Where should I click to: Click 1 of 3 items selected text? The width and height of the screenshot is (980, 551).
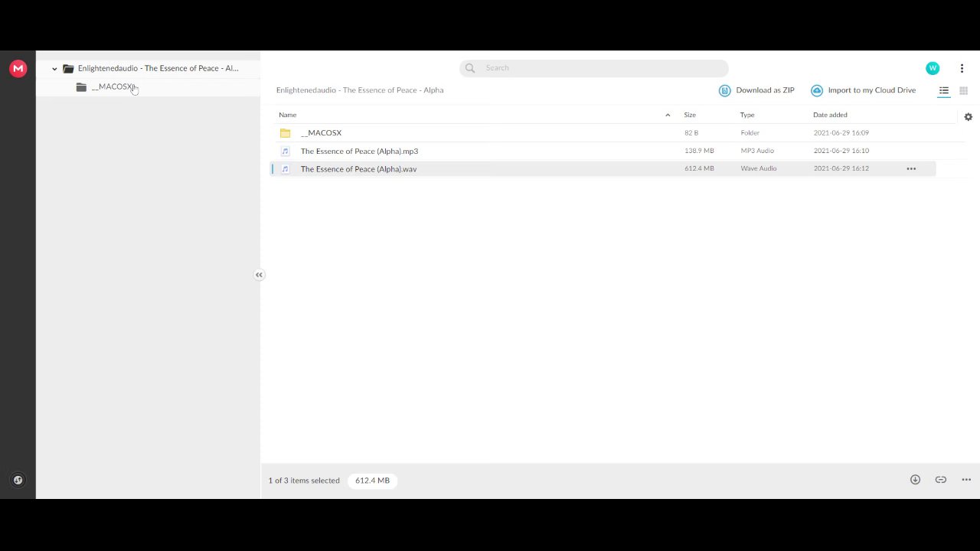pos(304,481)
